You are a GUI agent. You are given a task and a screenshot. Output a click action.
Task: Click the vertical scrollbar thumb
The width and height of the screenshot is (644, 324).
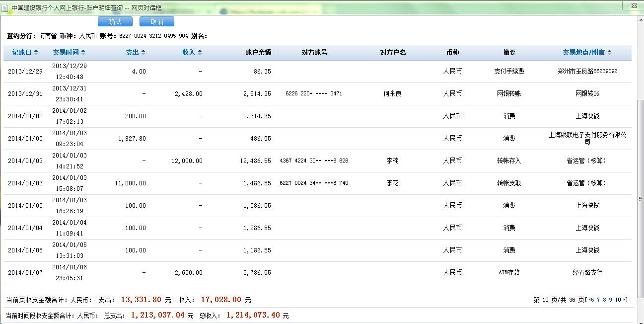pyautogui.click(x=640, y=199)
